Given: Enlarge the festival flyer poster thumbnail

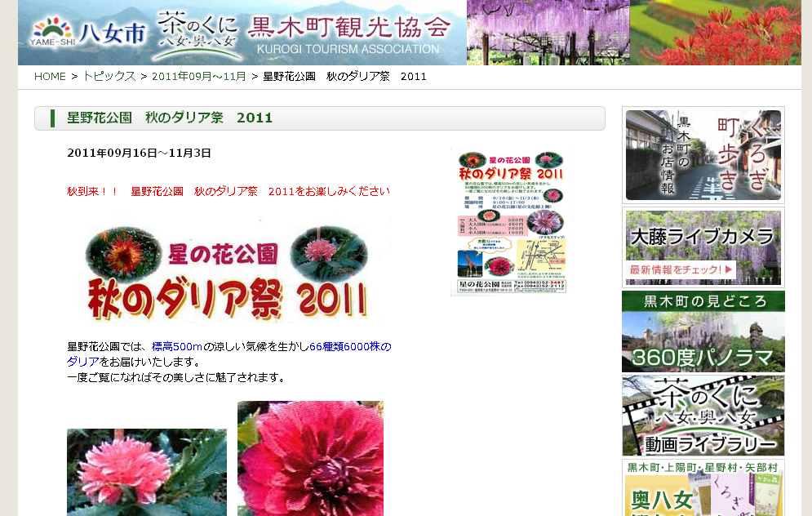Looking at the screenshot, I should pyautogui.click(x=512, y=222).
